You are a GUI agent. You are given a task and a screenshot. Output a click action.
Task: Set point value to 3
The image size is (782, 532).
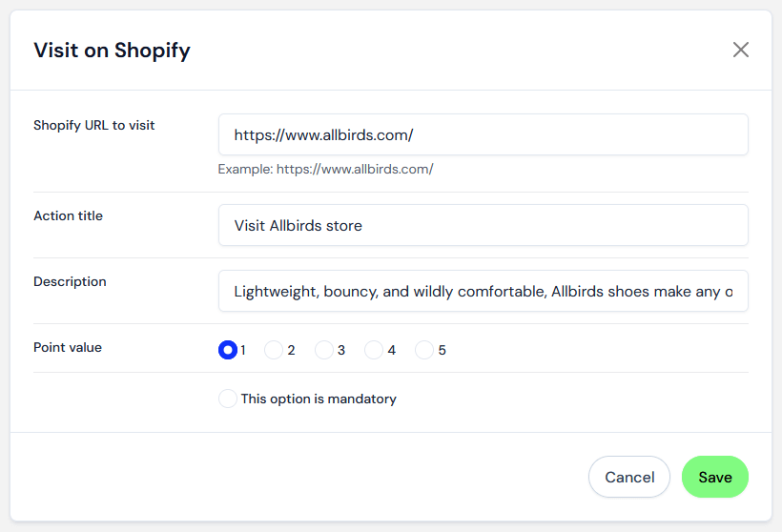tap(324, 350)
